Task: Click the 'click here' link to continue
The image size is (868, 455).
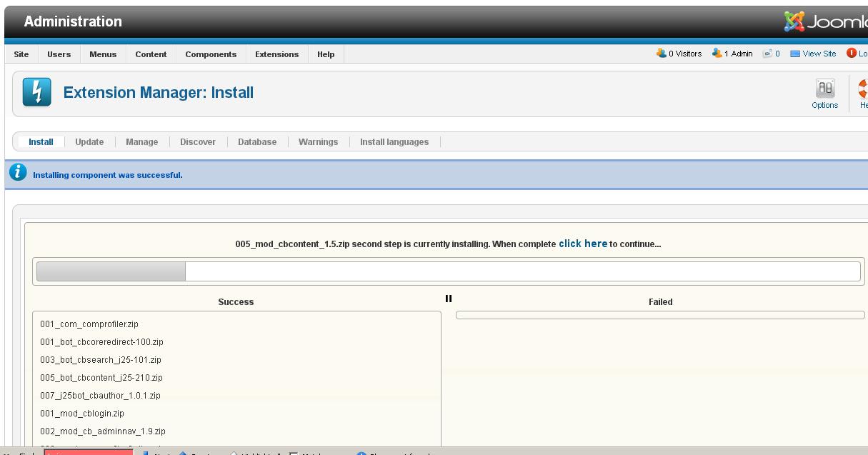Action: pyautogui.click(x=583, y=244)
